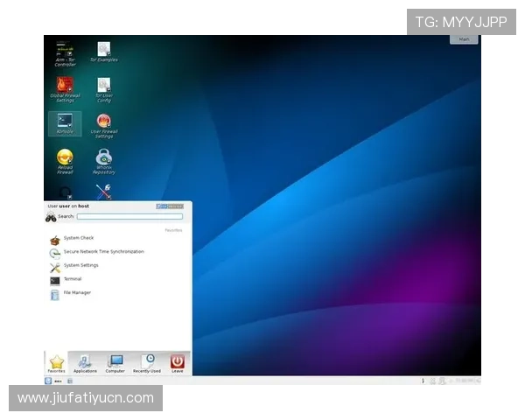The height and width of the screenshot is (420, 525).
Task: Open the Arm - Tor Controller desktop icon
Action: 65,51
